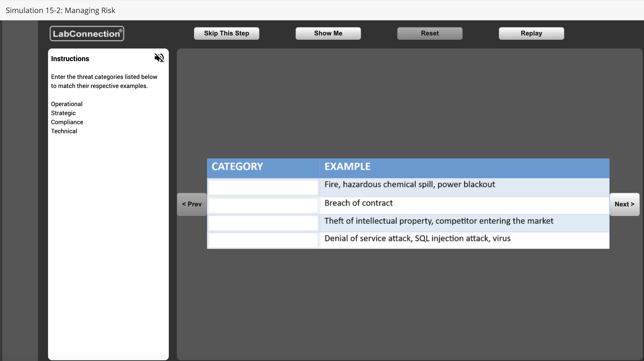Image resolution: width=644 pixels, height=361 pixels.
Task: Click the Strategic category text
Action: tap(63, 113)
